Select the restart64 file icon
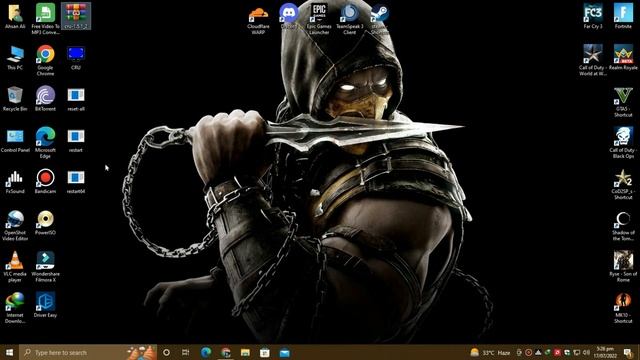This screenshot has width=640, height=360. [76, 182]
